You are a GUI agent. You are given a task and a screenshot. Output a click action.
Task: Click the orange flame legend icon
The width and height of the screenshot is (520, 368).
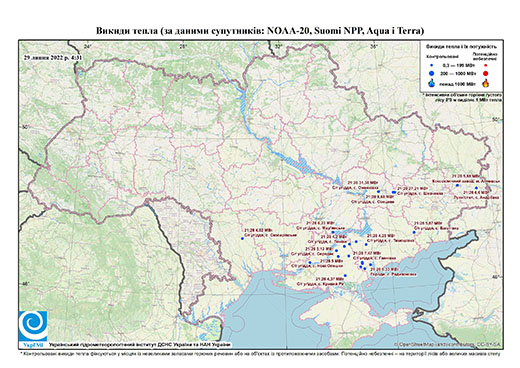pos(486,83)
